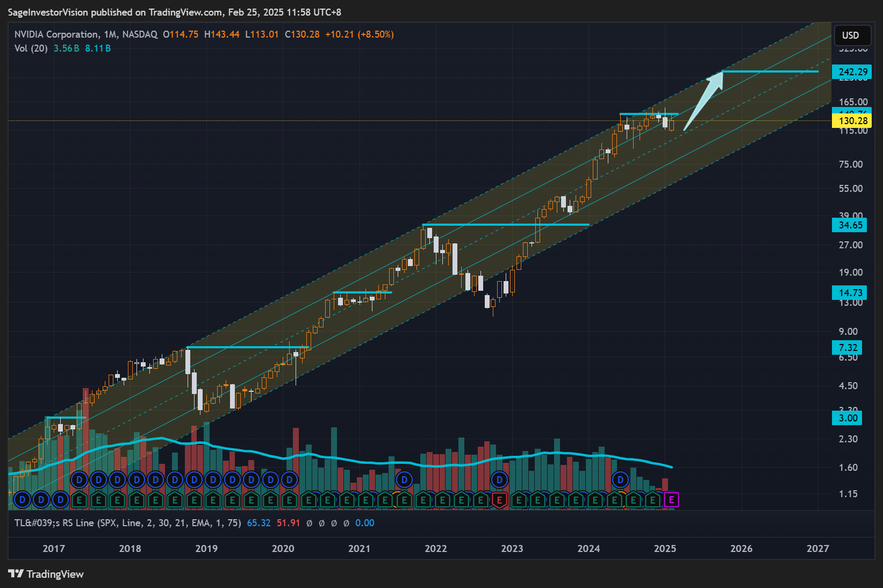Select the 14.73 price level label
This screenshot has width=883, height=588.
point(850,292)
